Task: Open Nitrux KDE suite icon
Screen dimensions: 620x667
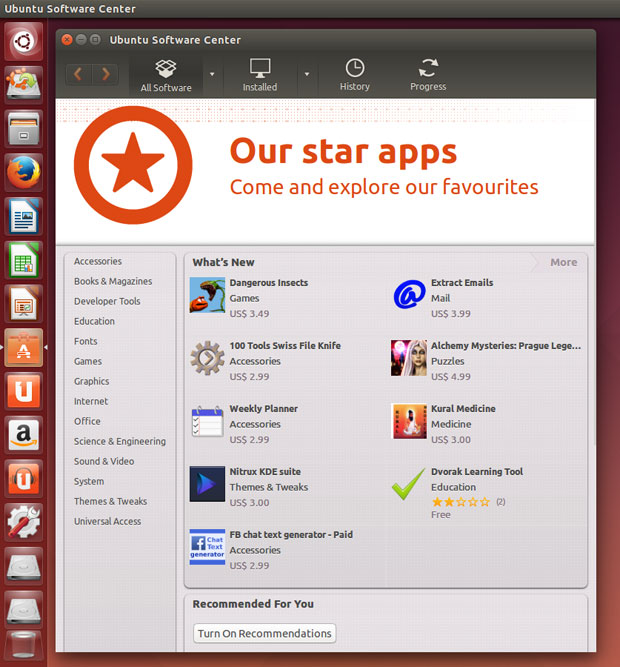Action: (207, 484)
